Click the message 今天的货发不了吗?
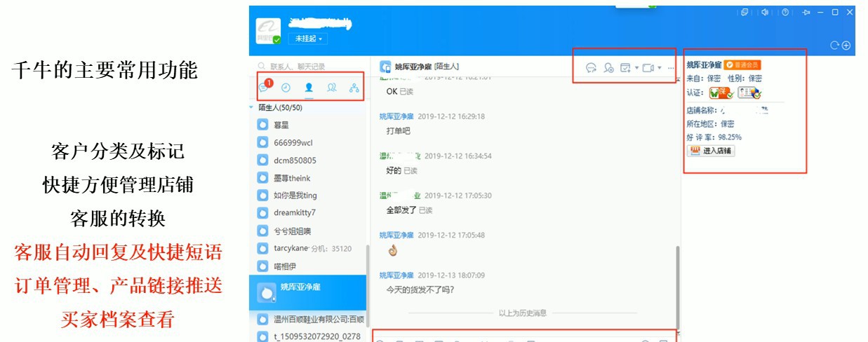Viewport: 868px width, 342px height. coord(420,289)
